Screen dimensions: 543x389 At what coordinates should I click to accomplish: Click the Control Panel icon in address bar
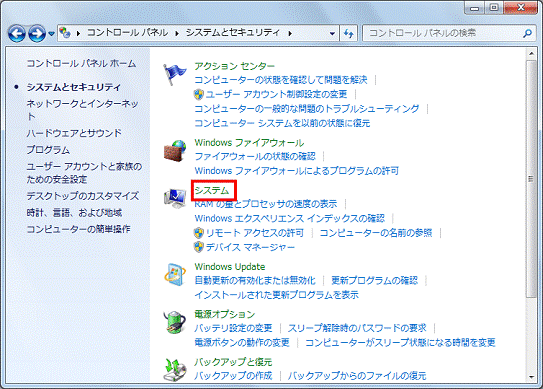point(65,33)
